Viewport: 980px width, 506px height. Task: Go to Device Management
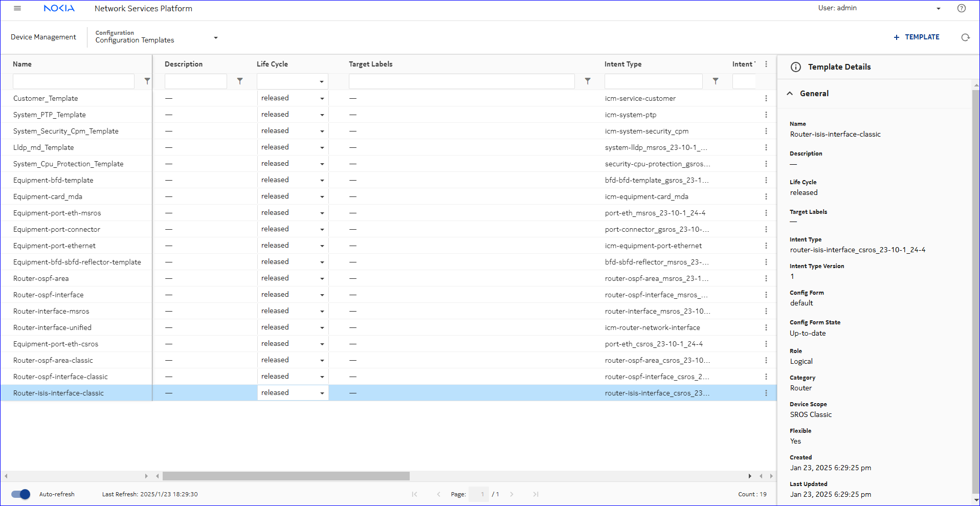pyautogui.click(x=43, y=37)
